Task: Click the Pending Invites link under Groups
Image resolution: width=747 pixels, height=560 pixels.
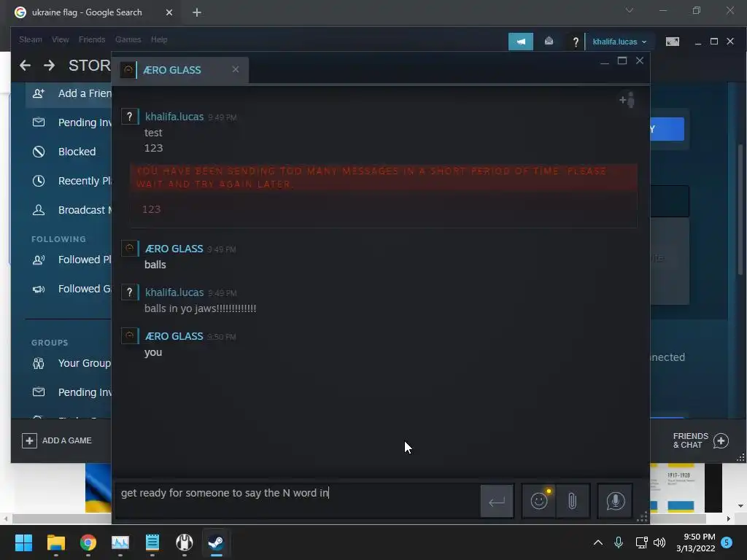Action: [x=85, y=392]
